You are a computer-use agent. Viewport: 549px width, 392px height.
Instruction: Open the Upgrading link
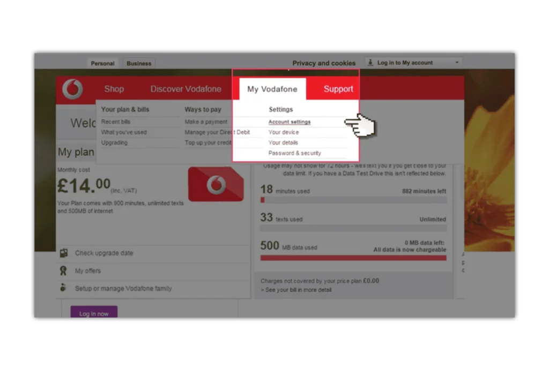click(115, 142)
